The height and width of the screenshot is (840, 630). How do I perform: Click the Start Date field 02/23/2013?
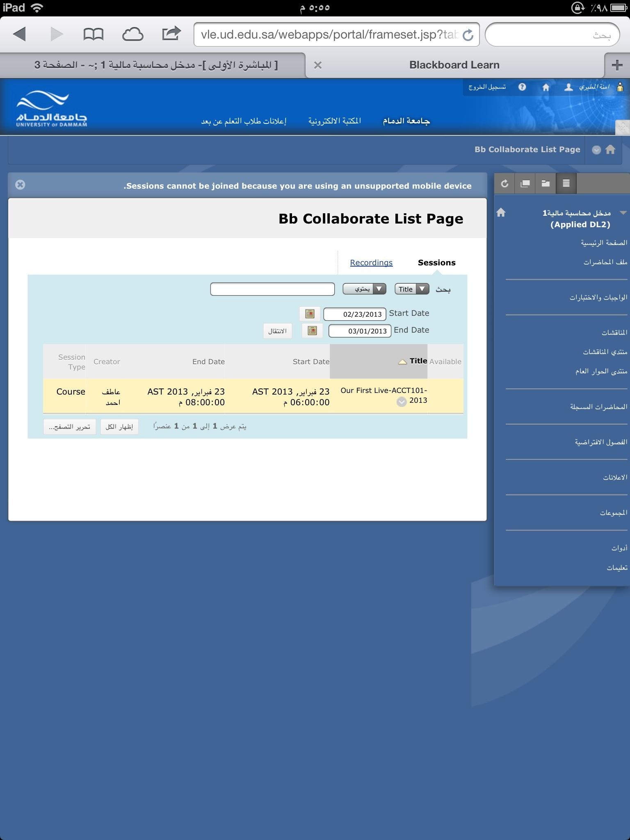pyautogui.click(x=355, y=314)
